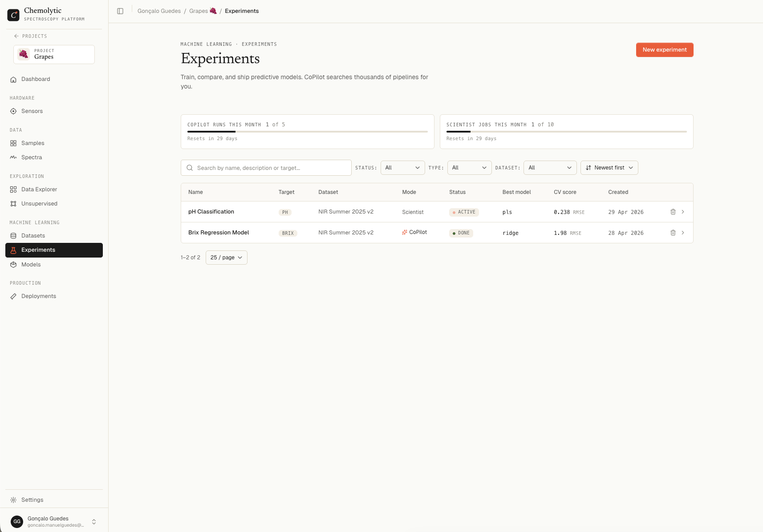763x532 pixels.
Task: Click the sort arrows icon
Action: (588, 168)
